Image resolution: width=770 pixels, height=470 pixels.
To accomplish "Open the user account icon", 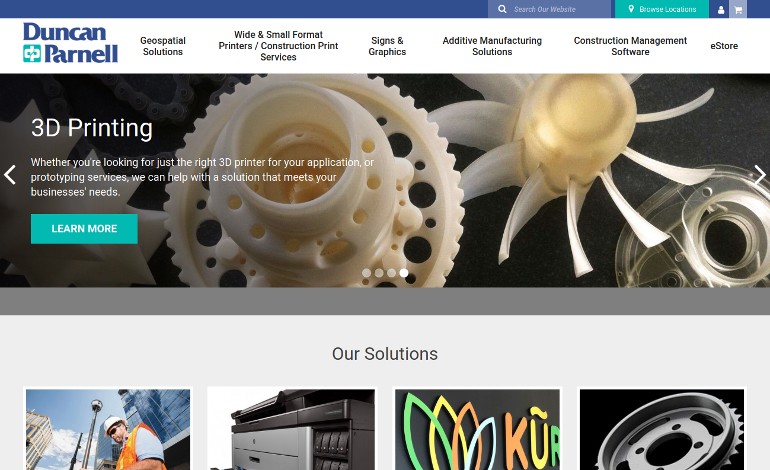I will pos(720,9).
